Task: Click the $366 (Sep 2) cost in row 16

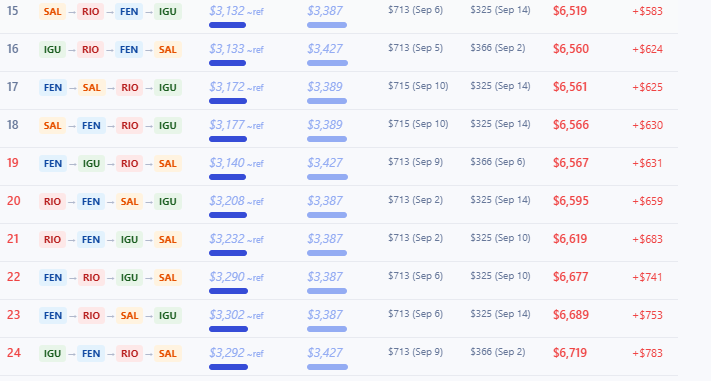Action: [x=497, y=48]
